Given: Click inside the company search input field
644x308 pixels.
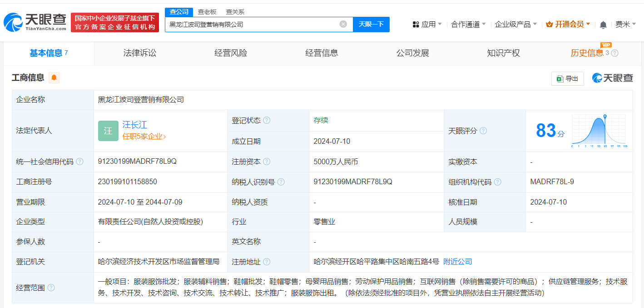Looking at the screenshot, I should point(254,24).
